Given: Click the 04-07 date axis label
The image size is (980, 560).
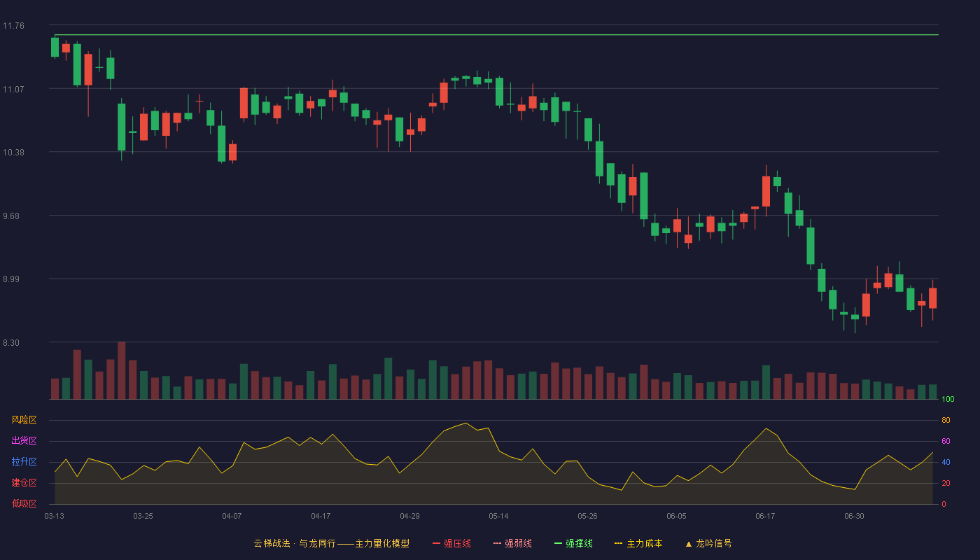Looking at the screenshot, I should pyautogui.click(x=232, y=516).
